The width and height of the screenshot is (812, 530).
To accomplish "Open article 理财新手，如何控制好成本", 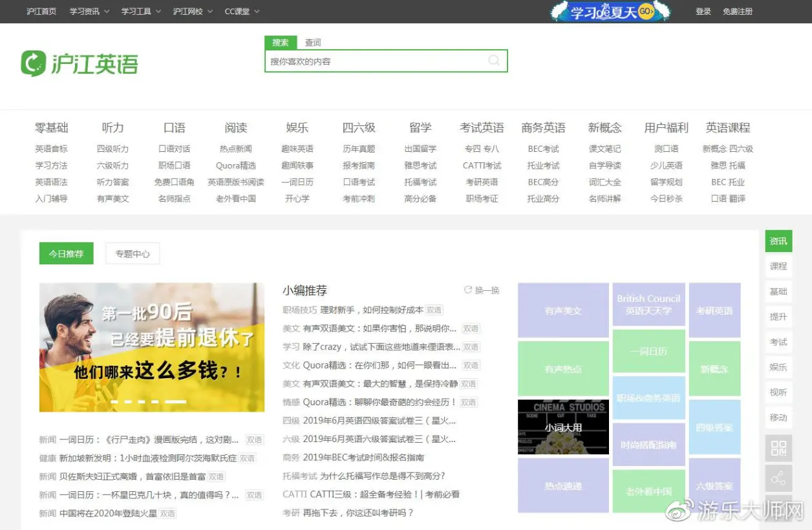I will coord(372,310).
